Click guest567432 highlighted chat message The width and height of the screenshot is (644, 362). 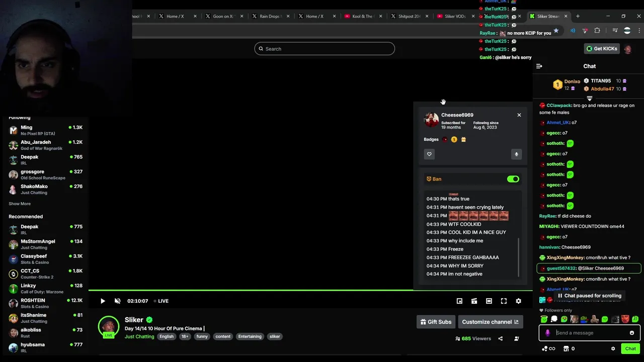click(589, 268)
